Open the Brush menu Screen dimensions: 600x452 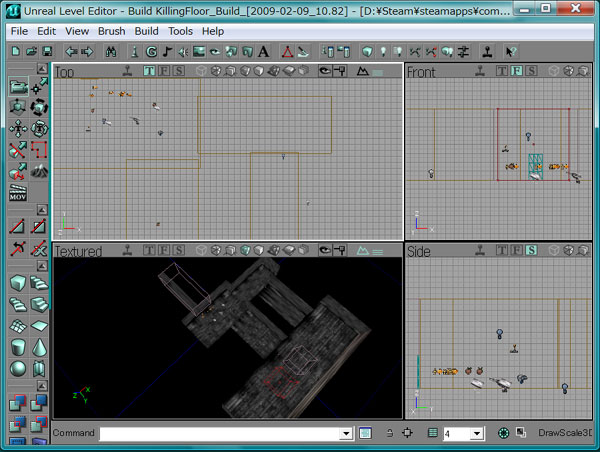coord(111,31)
